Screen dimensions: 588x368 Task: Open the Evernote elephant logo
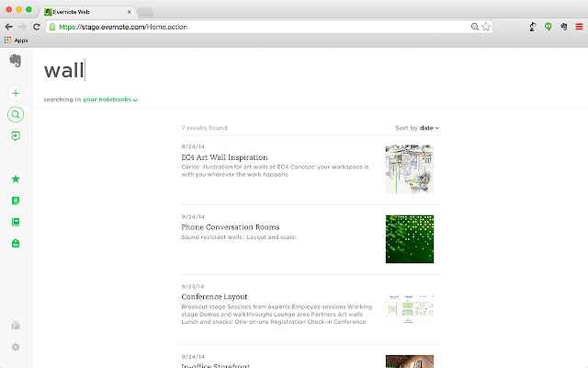click(x=16, y=61)
